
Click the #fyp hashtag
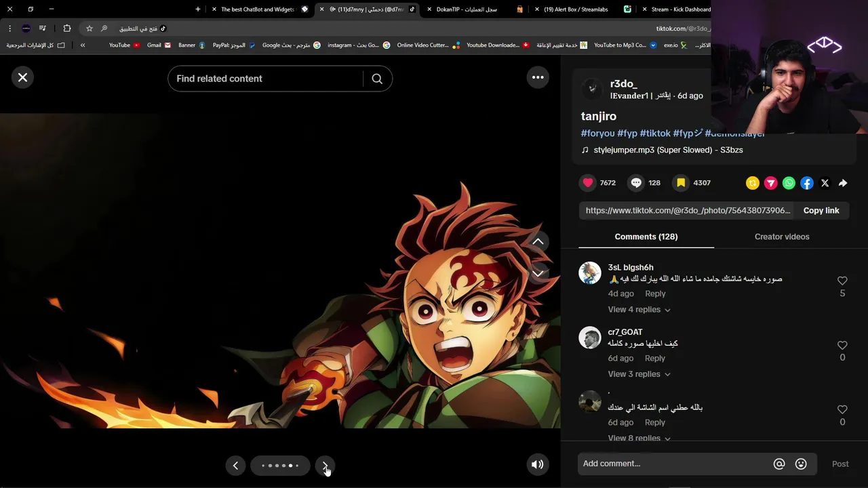click(x=627, y=134)
